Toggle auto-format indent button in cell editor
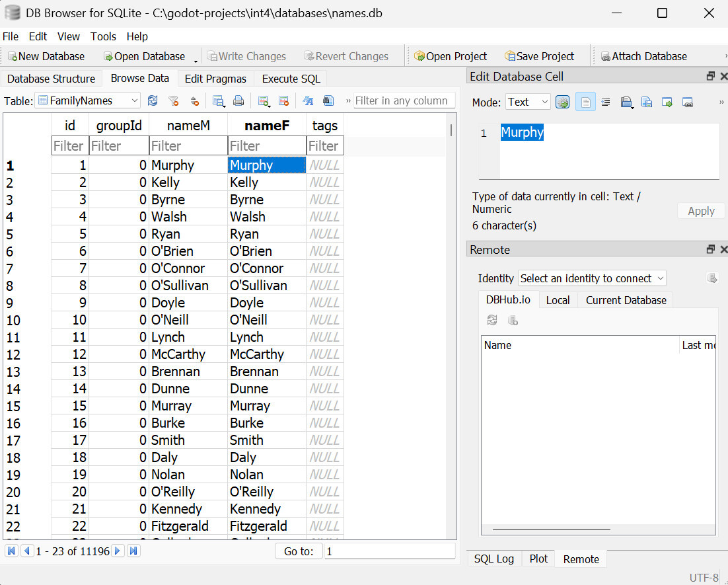The width and height of the screenshot is (728, 585). 605,102
